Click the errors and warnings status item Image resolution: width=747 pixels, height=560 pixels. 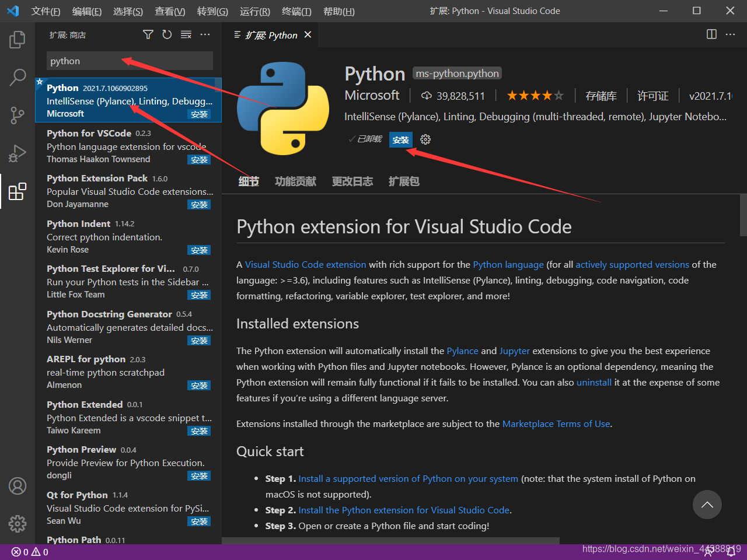click(30, 552)
